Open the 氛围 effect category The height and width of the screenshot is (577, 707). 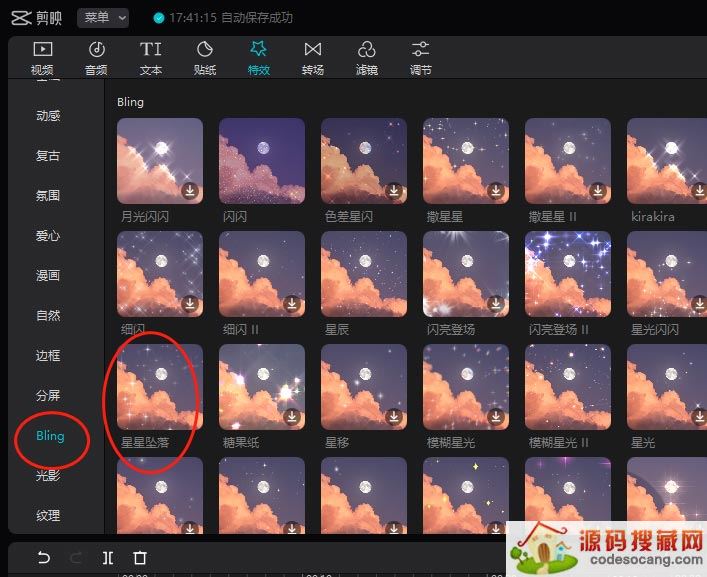click(48, 196)
